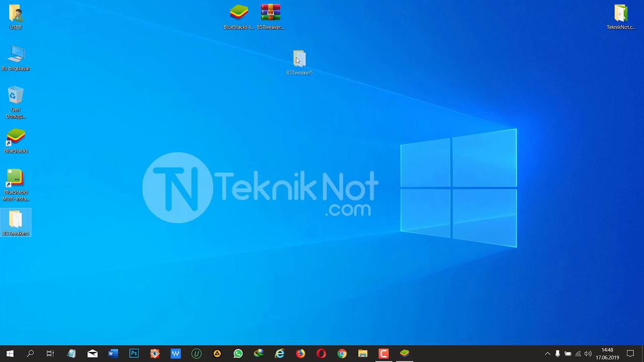644x362 pixels.
Task: Click Show Desktop sliver at taskbar end
Action: (642, 353)
